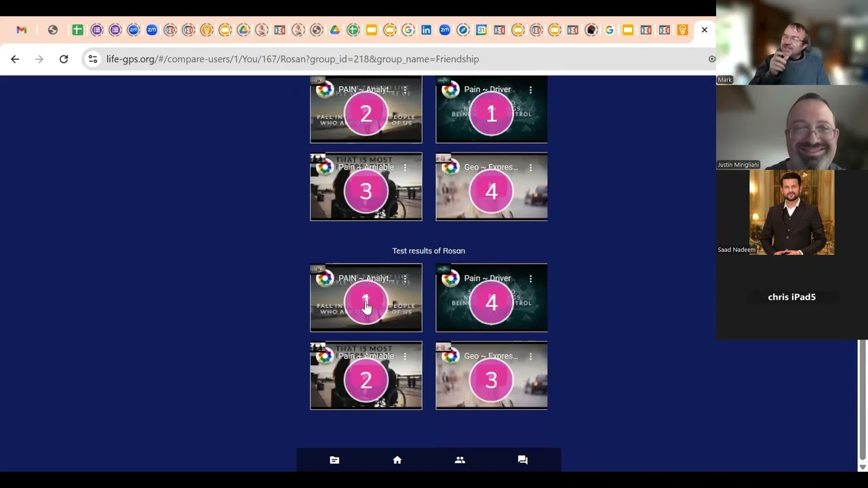Close the active tab with the X

705,30
